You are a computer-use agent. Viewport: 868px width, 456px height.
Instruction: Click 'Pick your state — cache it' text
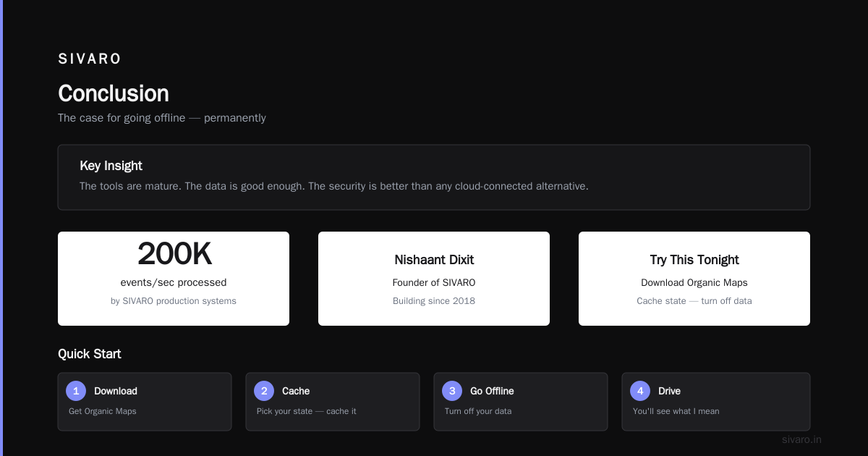click(307, 411)
